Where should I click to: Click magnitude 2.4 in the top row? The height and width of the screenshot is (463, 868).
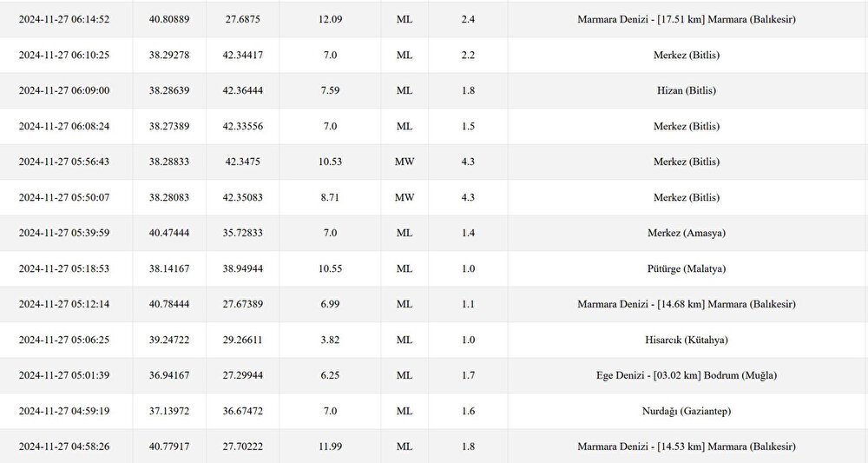click(x=468, y=19)
